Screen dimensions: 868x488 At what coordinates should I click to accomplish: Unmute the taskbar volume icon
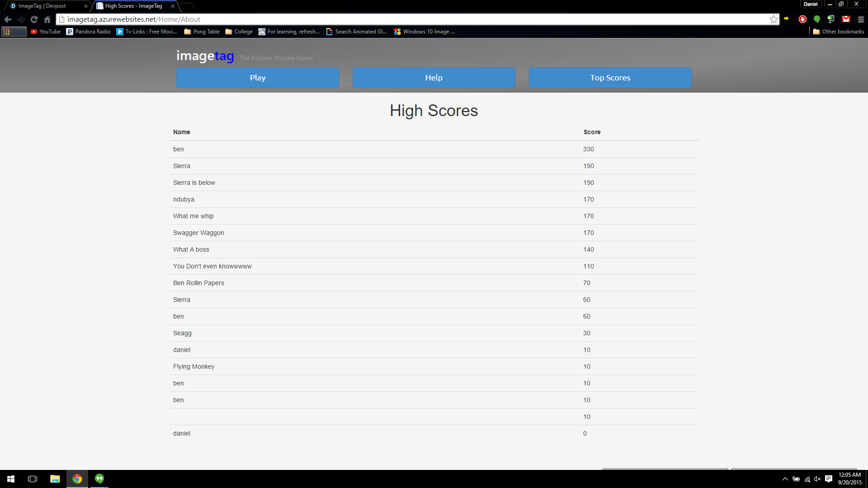pos(817,479)
